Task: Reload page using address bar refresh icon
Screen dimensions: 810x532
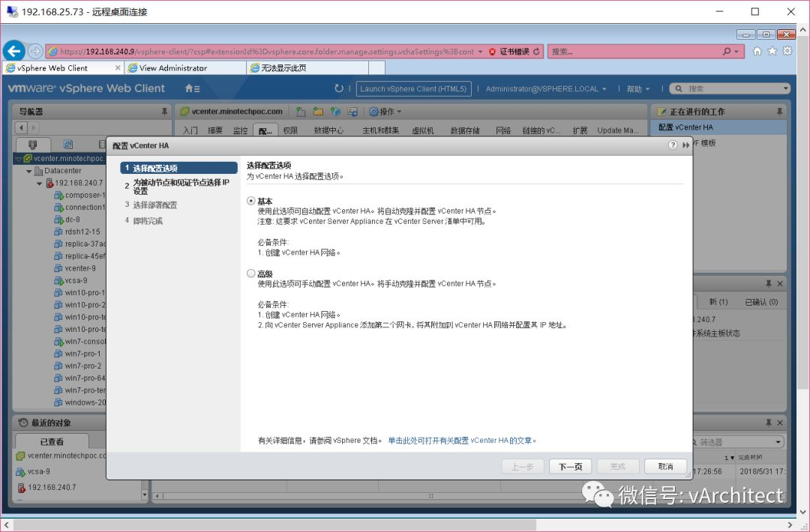Action: point(536,52)
